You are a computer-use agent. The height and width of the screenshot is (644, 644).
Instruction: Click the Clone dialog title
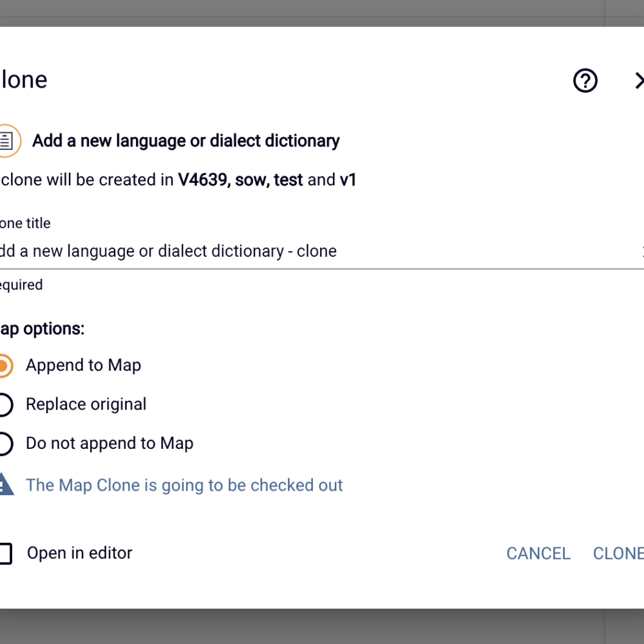[24, 80]
